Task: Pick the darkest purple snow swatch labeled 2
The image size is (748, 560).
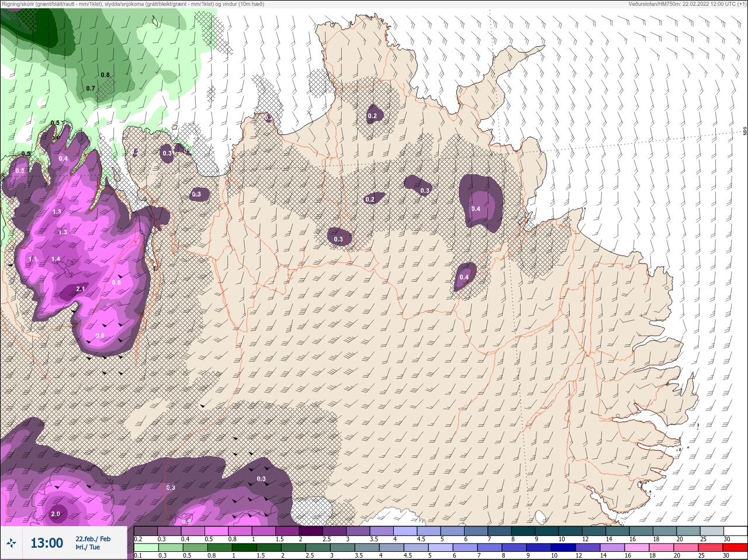Action: 311,531
